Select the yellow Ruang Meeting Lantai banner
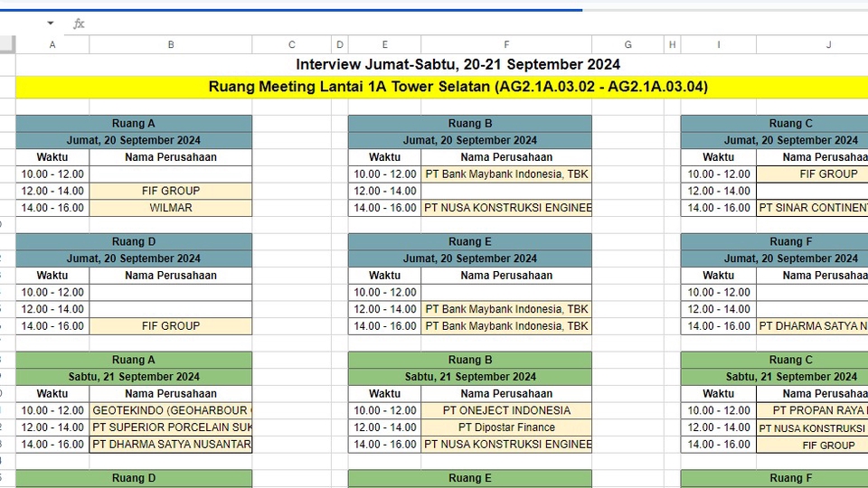Screen dimensions: 868x488 [458, 87]
